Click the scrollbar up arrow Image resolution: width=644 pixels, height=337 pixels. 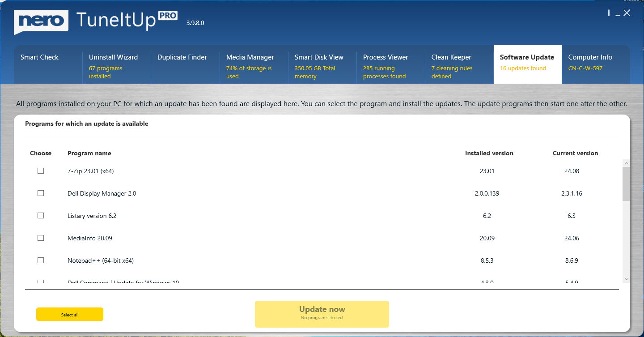pos(626,163)
